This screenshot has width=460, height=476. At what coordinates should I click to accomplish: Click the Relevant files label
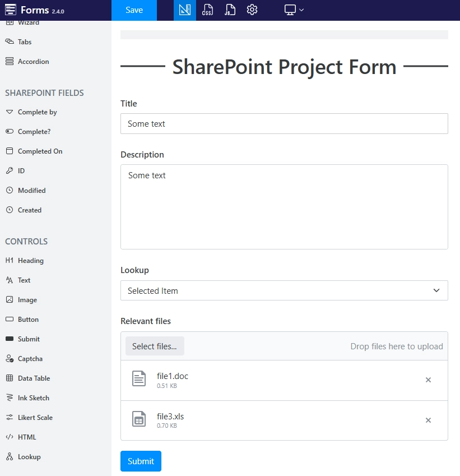coord(146,321)
